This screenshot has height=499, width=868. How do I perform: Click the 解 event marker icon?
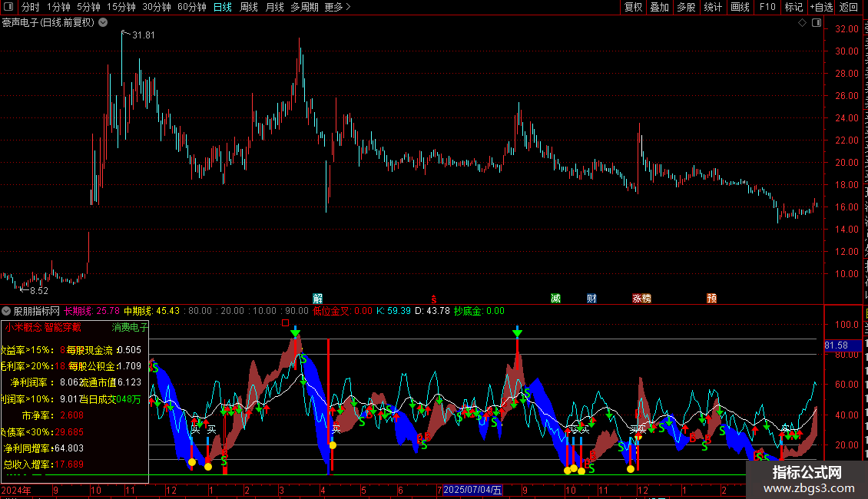coord(318,299)
